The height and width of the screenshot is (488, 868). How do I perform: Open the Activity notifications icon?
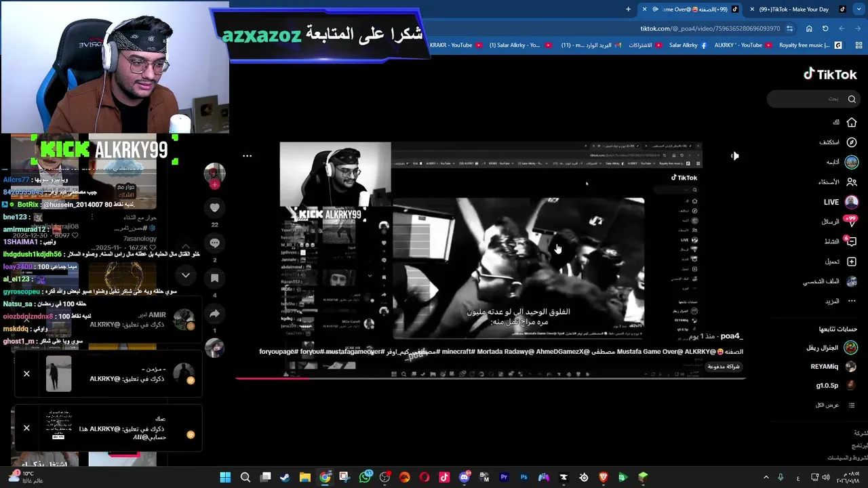852,241
